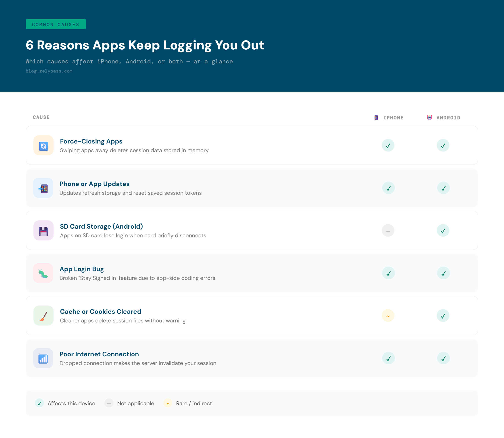Click Android checkmark for Force-Closing Apps
Screen dimensions: 504x438
click(443, 146)
